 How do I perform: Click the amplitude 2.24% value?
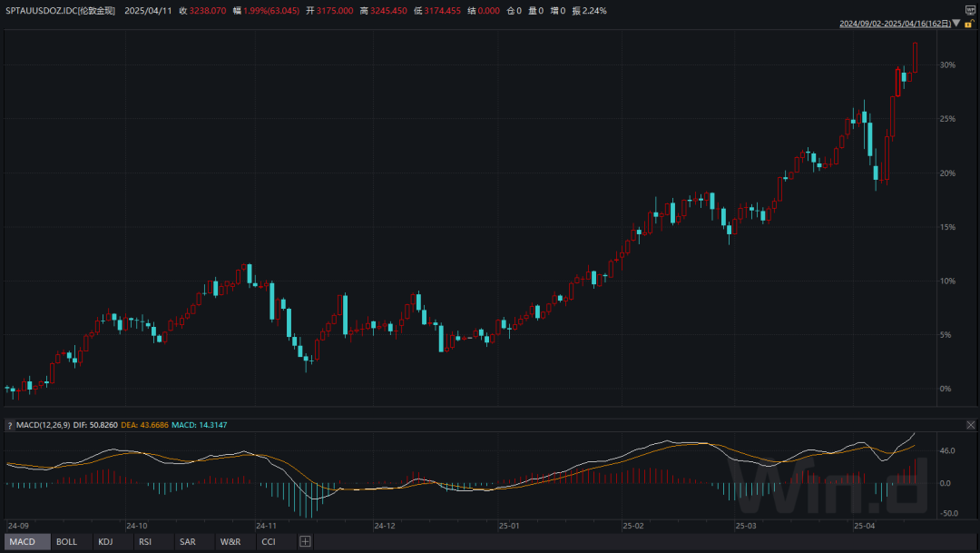594,11
